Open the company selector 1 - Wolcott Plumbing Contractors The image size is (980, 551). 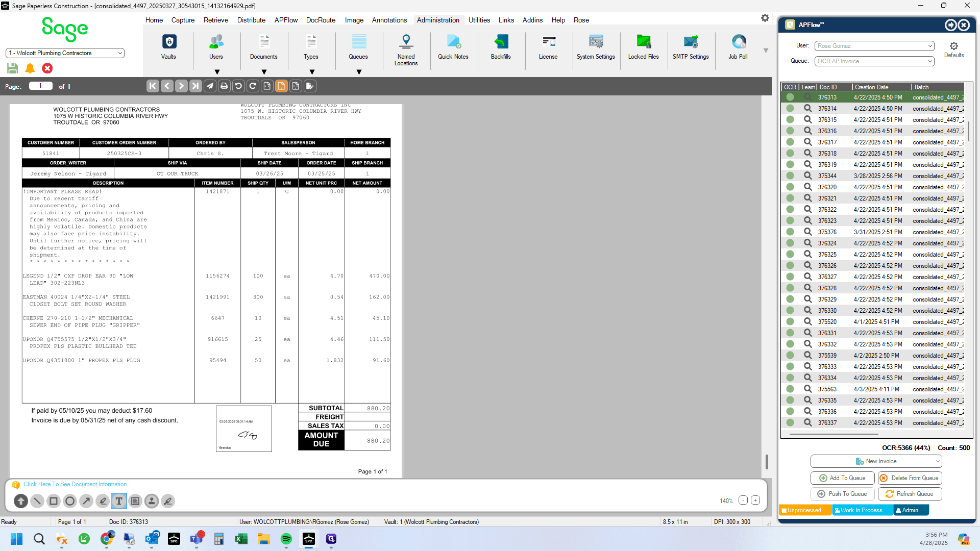(65, 53)
